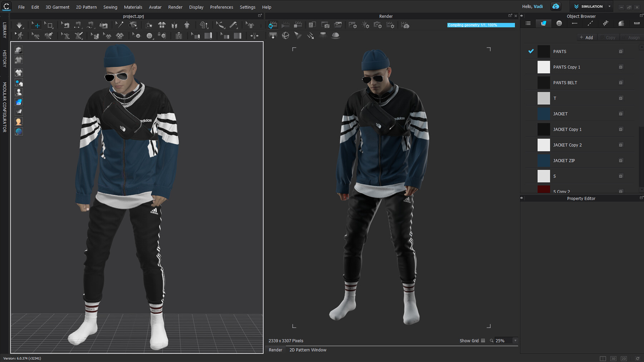Screen dimensions: 644x362
Task: Select the JACKET Copy 2 color swatch
Action: 543,145
